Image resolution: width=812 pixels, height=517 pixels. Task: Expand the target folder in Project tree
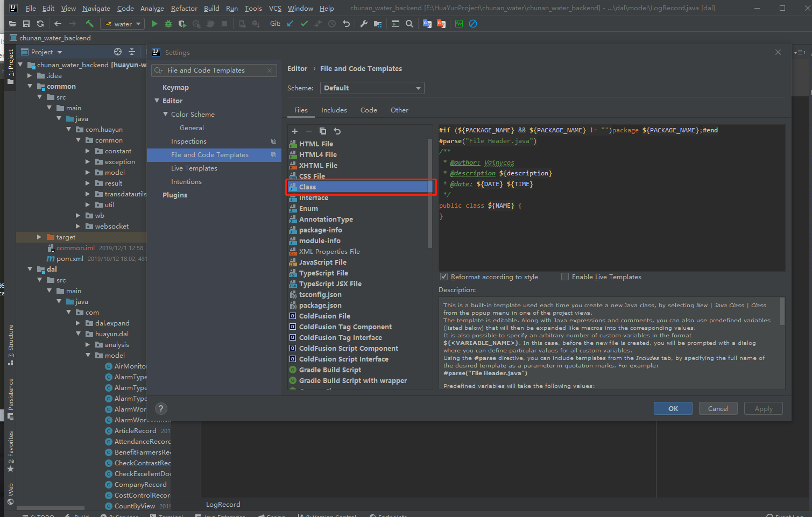tap(39, 237)
